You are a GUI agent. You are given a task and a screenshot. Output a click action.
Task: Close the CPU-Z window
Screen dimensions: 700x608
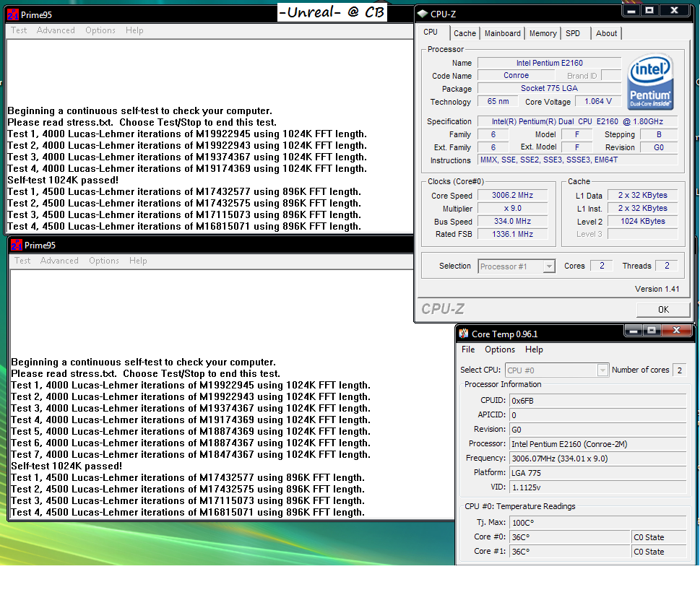coord(675,10)
